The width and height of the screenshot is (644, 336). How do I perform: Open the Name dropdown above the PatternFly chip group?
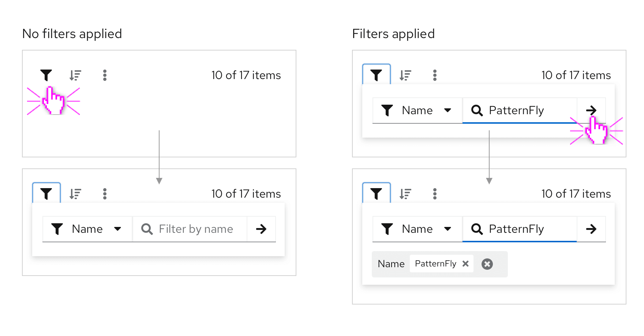point(417,229)
